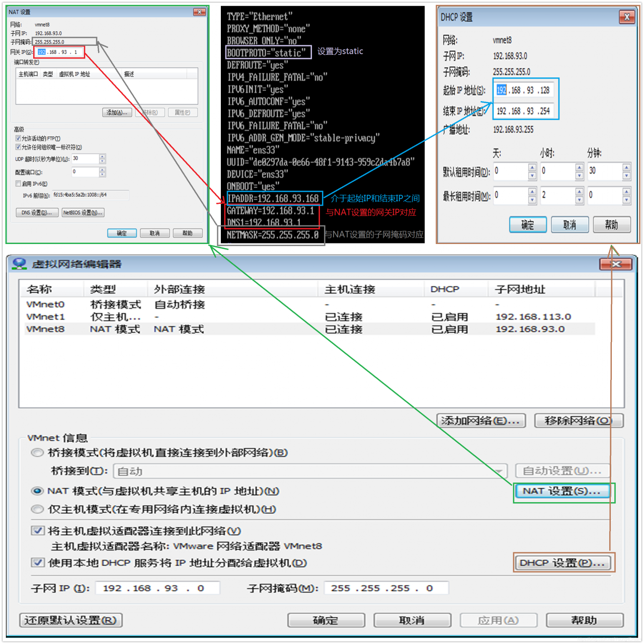This screenshot has height=644, width=644.
Task: Select the NAT 模式 radio button
Action: click(x=37, y=491)
